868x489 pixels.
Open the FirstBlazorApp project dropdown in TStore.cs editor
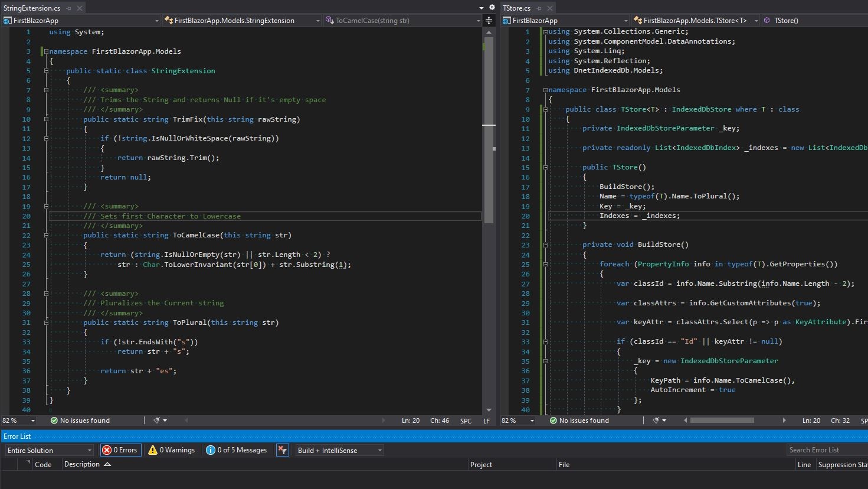[565, 21]
